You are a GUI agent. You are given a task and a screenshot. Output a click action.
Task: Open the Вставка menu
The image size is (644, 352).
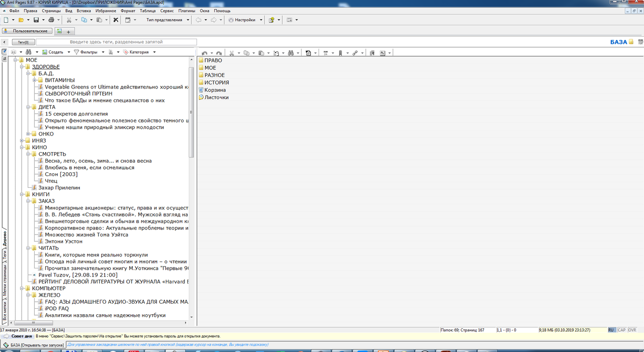coord(84,11)
